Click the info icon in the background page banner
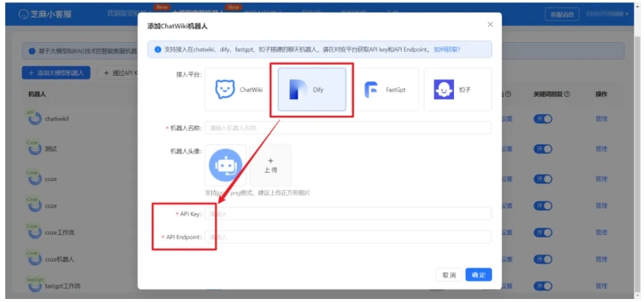 (32, 51)
